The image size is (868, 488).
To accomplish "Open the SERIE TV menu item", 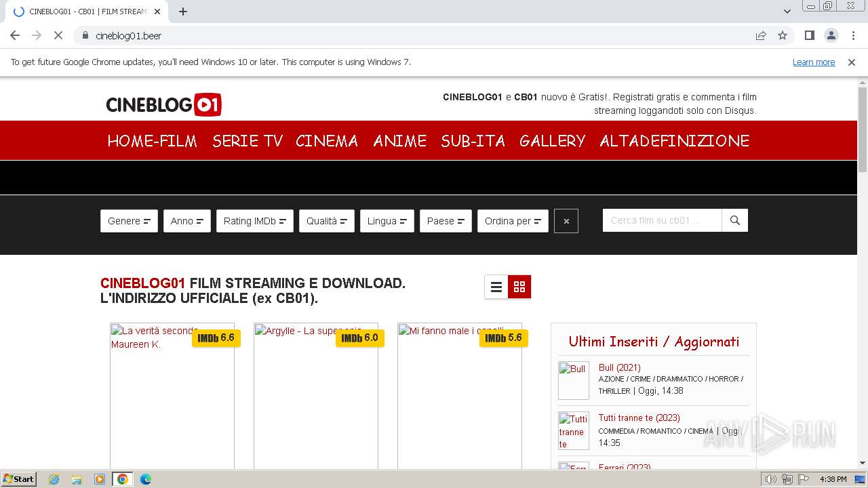I will tap(248, 141).
